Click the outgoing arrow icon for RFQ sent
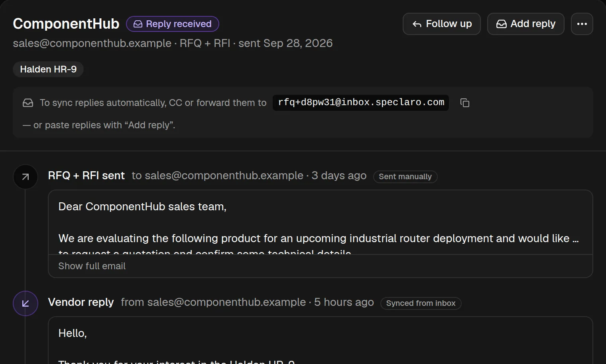Viewport: 606px width, 364px height. point(26,177)
